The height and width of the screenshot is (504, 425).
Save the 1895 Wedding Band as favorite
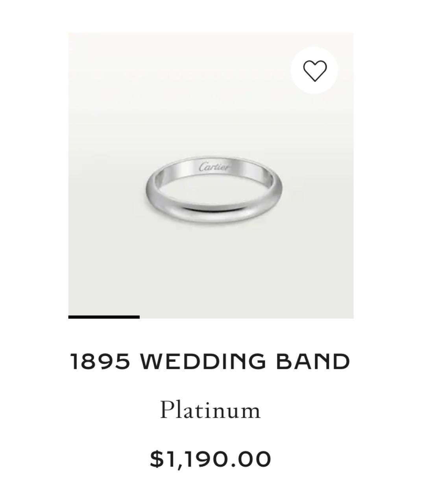coord(314,70)
